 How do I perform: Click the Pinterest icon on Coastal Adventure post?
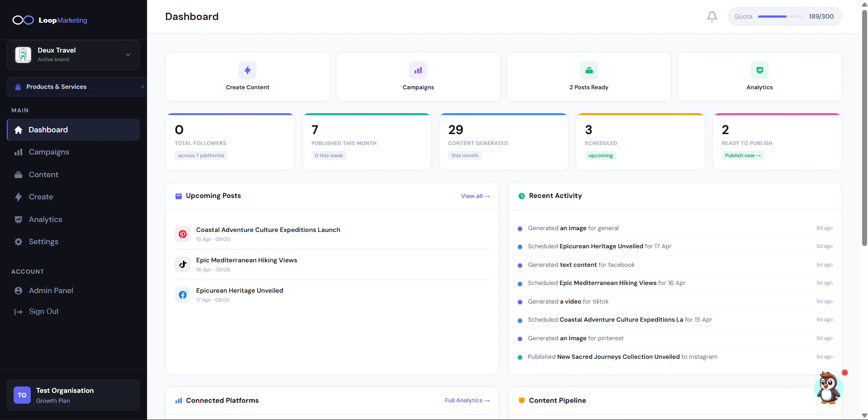[182, 234]
